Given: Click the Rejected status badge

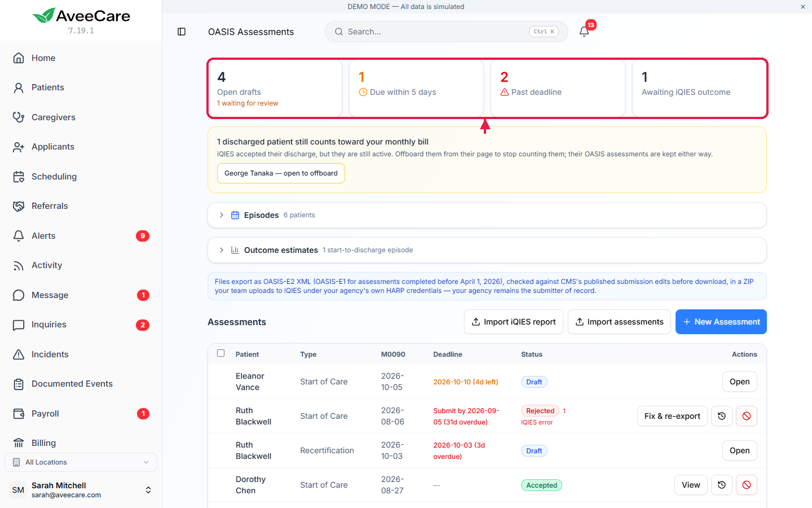Looking at the screenshot, I should [540, 411].
